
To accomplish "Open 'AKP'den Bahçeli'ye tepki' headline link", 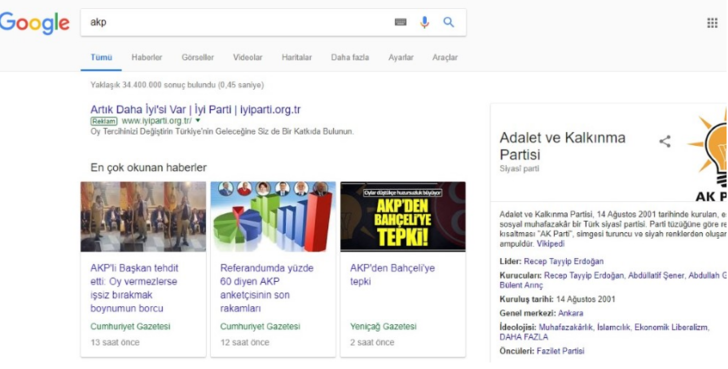I will (392, 275).
